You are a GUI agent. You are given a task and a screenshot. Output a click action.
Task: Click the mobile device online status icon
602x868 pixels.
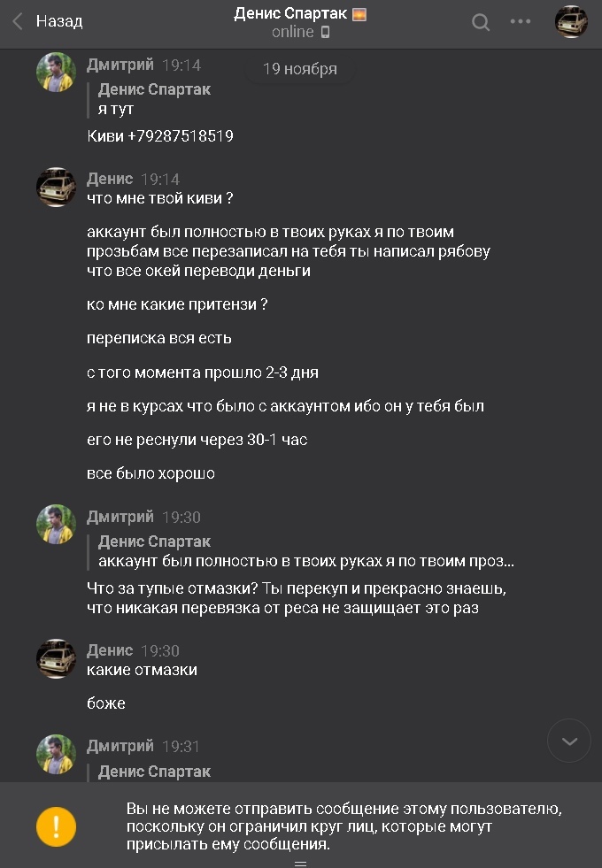[325, 33]
